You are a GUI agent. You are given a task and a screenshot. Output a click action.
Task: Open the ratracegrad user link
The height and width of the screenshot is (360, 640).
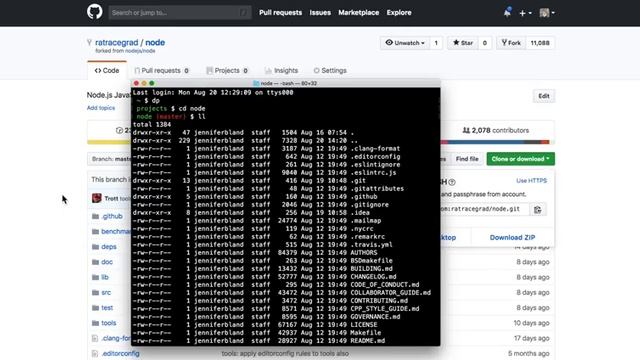click(117, 42)
